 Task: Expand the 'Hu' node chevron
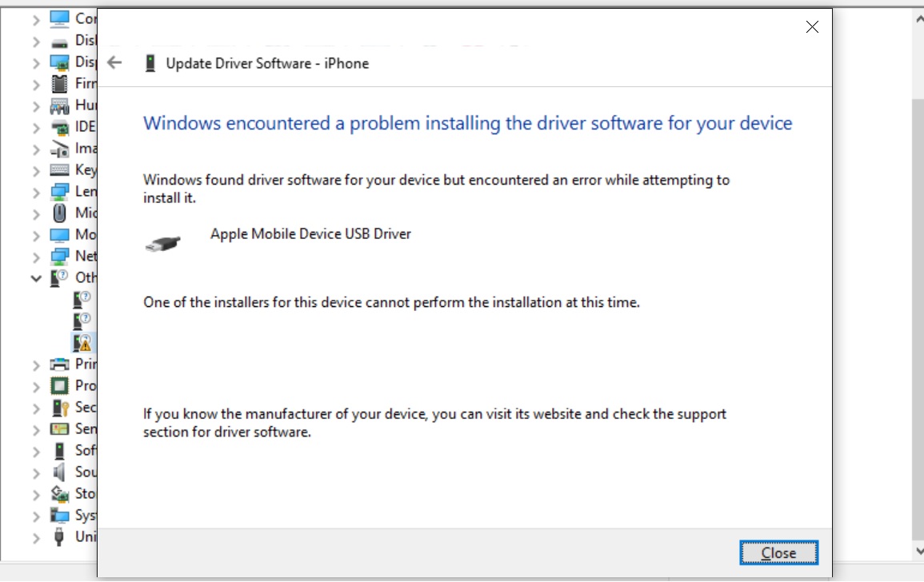tap(36, 106)
